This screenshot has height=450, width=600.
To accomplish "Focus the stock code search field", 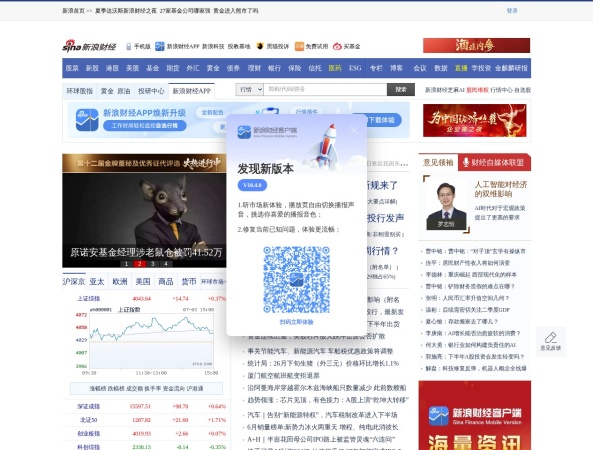I will (x=325, y=90).
